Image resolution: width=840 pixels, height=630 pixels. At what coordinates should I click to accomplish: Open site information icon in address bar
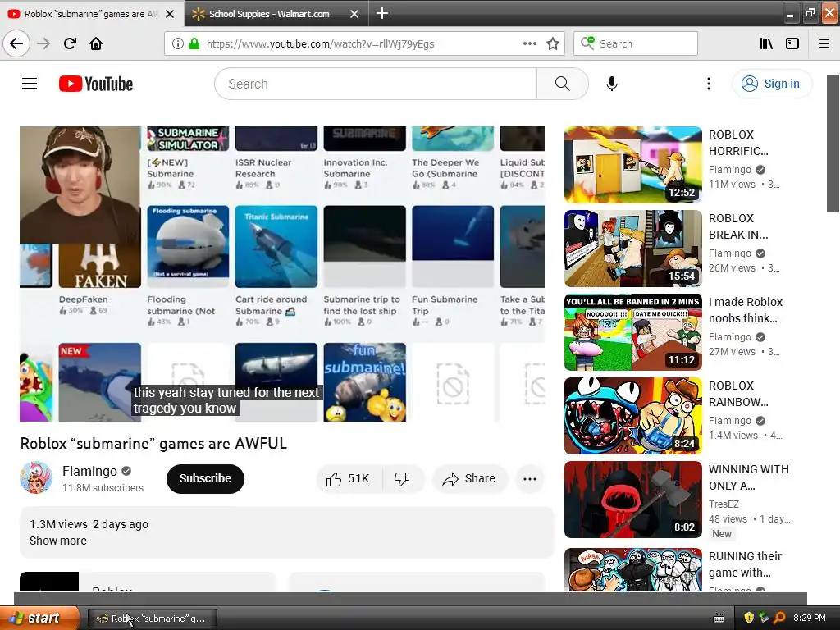click(x=177, y=44)
